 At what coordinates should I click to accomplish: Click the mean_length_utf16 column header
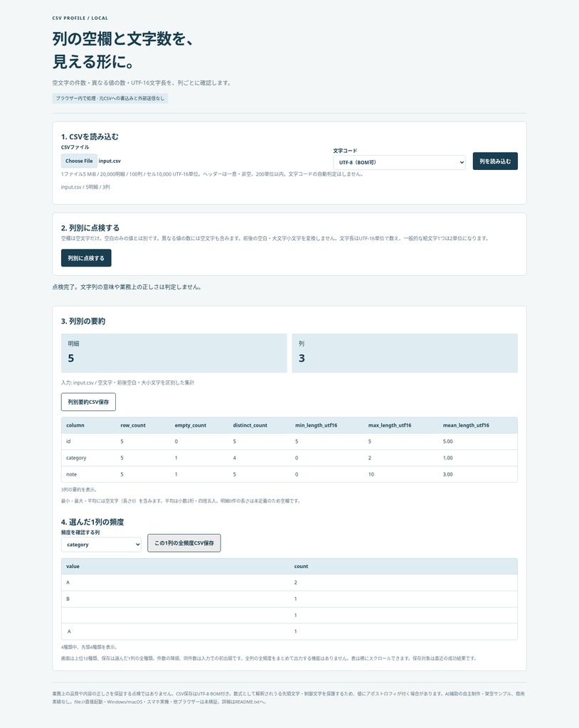click(466, 425)
